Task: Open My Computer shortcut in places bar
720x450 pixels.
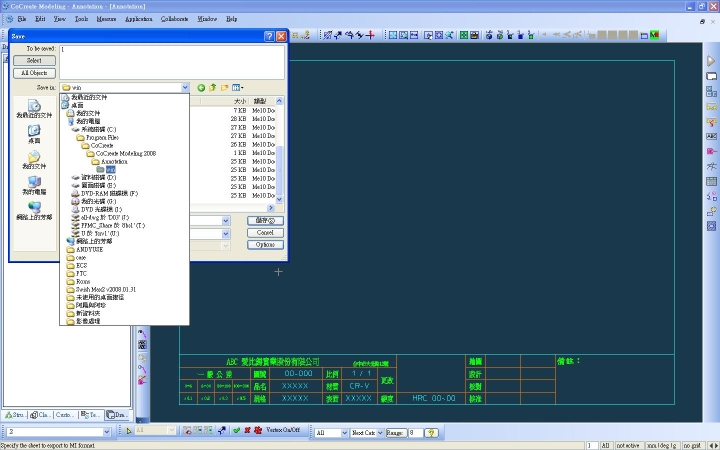Action: (34, 186)
